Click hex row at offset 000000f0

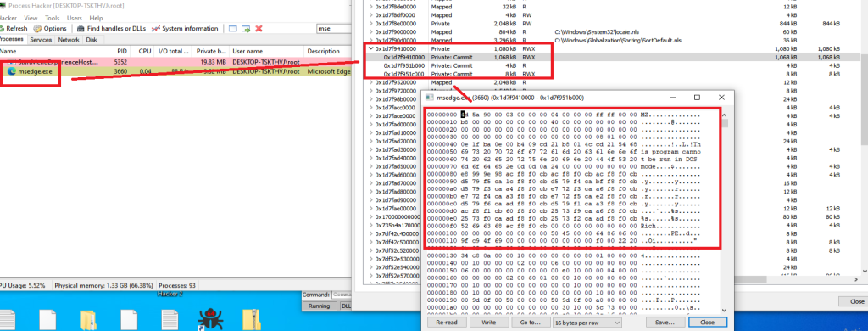[x=564, y=227]
